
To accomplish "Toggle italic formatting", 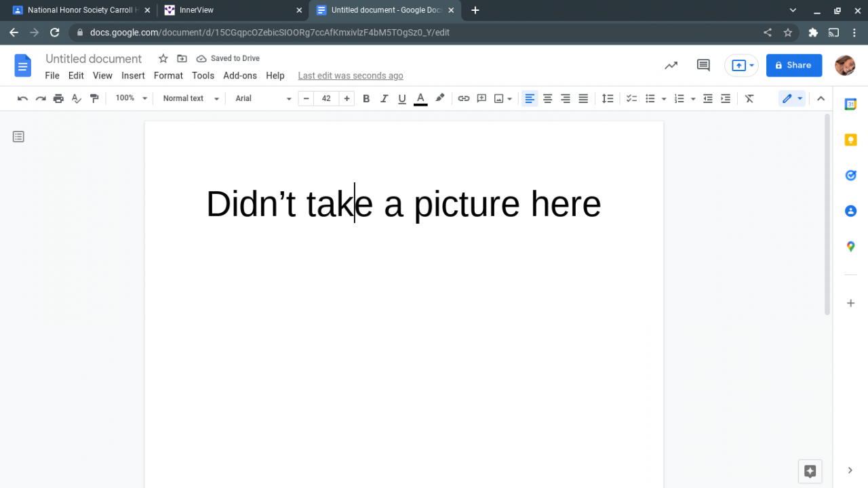I will coord(384,99).
